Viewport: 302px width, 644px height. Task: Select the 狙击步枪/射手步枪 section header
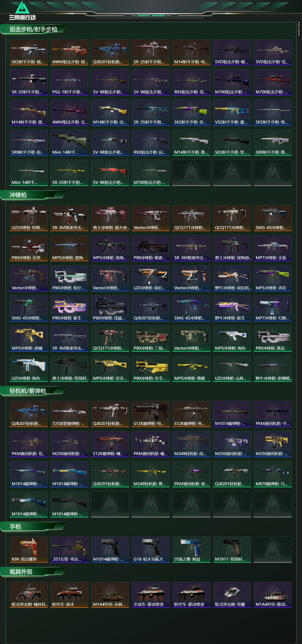(x=33, y=29)
